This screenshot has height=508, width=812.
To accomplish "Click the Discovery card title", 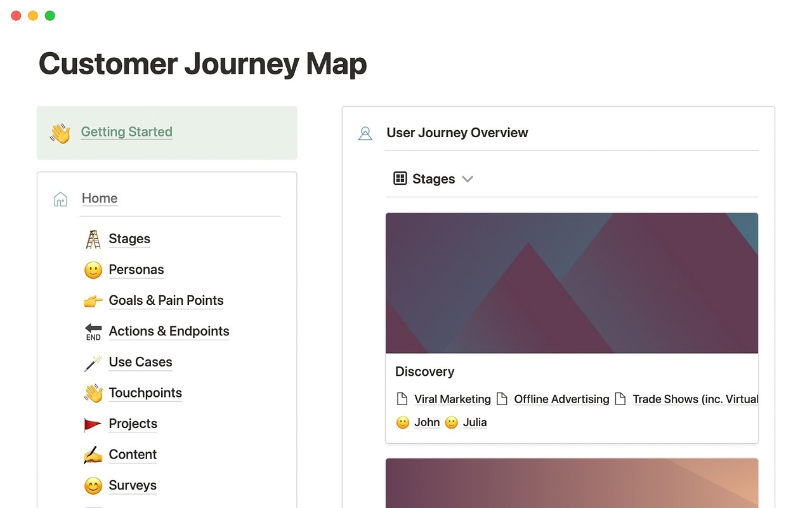I will (425, 372).
